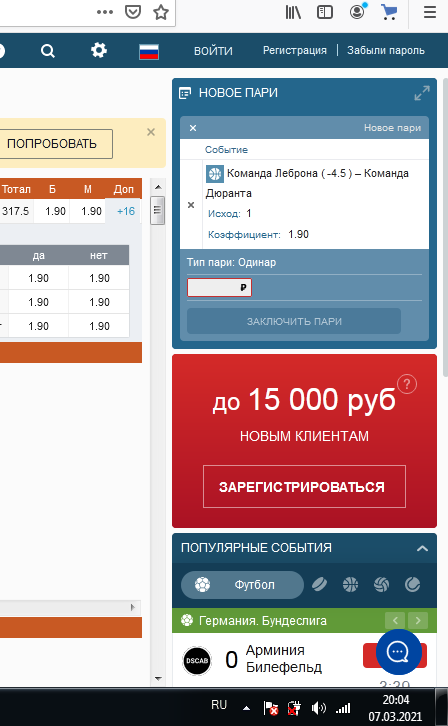Image resolution: width=448 pixels, height=726 pixels.
Task: Remove Команда Леброна event from slip
Action: coord(191,205)
